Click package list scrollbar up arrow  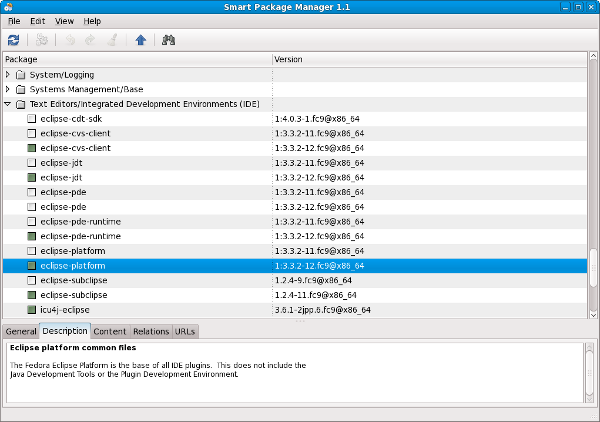[x=593, y=56]
